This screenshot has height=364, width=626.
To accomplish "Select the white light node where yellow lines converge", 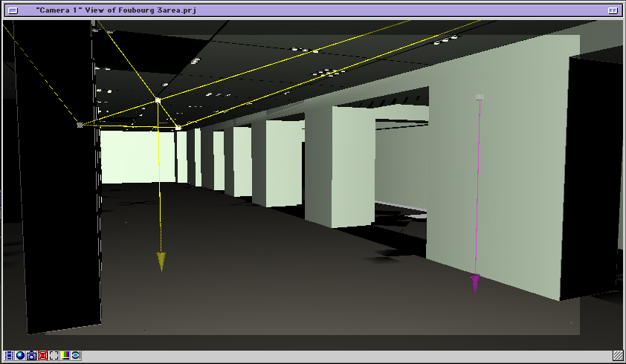I will 158,100.
